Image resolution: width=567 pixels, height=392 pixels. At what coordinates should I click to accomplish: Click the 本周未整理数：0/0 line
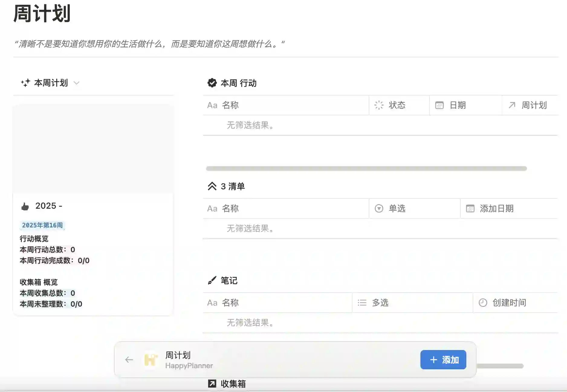pyautogui.click(x=51, y=304)
